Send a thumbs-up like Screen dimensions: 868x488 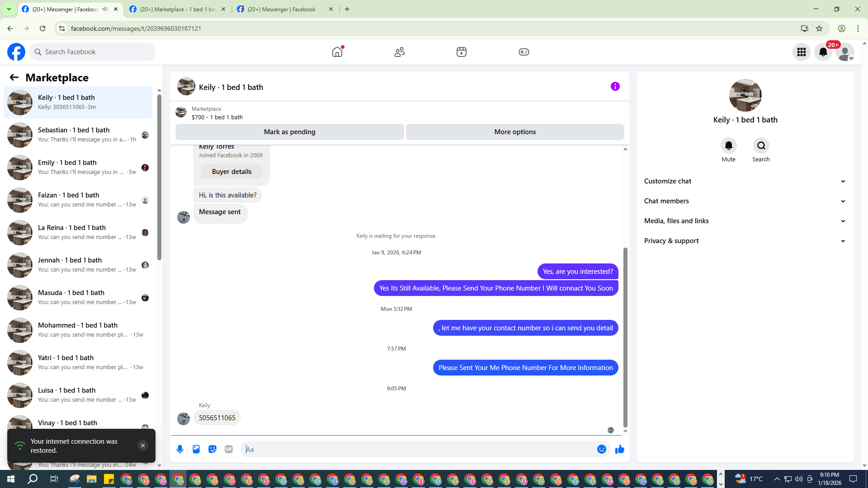tap(619, 449)
